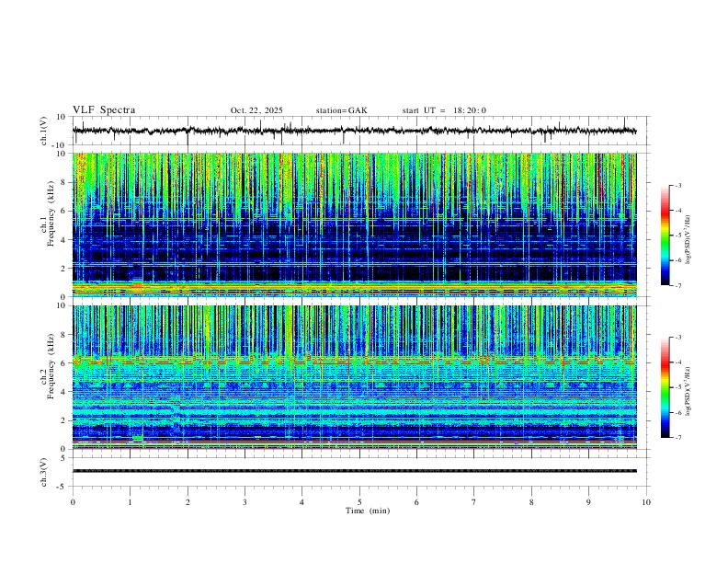
Task: Click the "6" kHz tick on ch.1 spectrogram
Action: (63, 211)
